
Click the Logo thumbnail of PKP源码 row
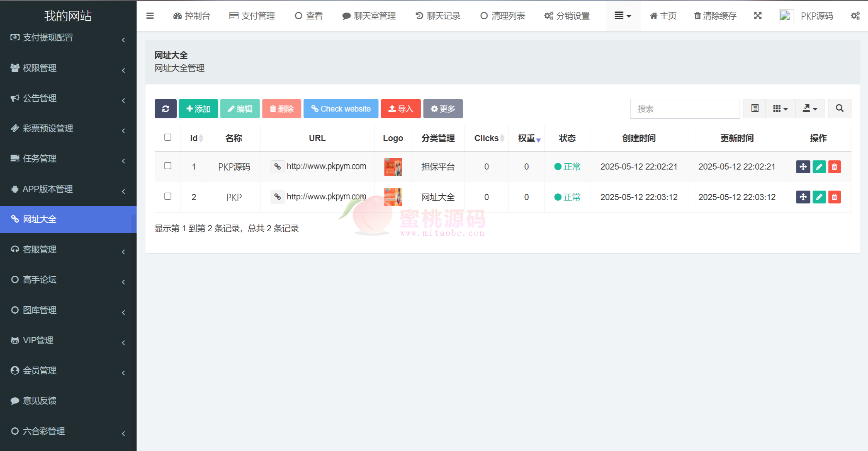(x=393, y=167)
